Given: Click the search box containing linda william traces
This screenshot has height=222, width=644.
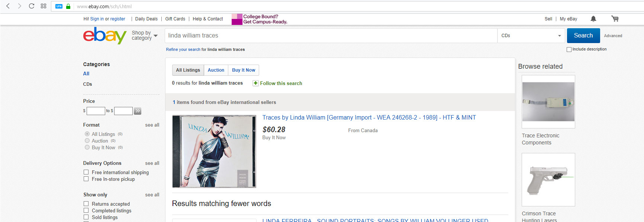Looking at the screenshot, I should (x=331, y=36).
